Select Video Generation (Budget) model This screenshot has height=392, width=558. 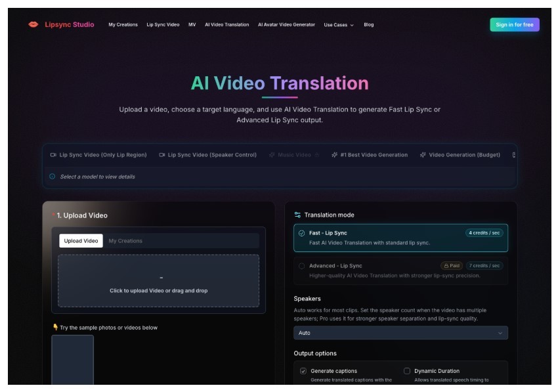460,155
